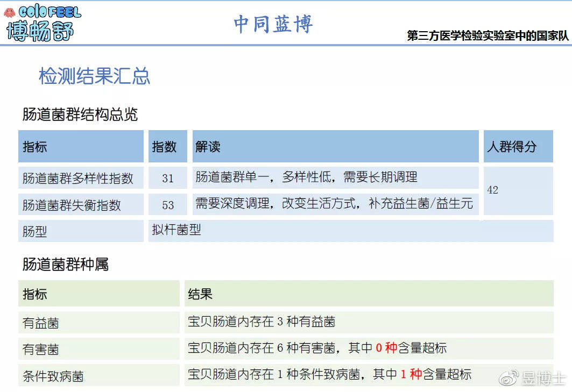Click the 第三方医学检验实验室中的国家队 tagline
The width and height of the screenshot is (572, 392).
pos(488,35)
